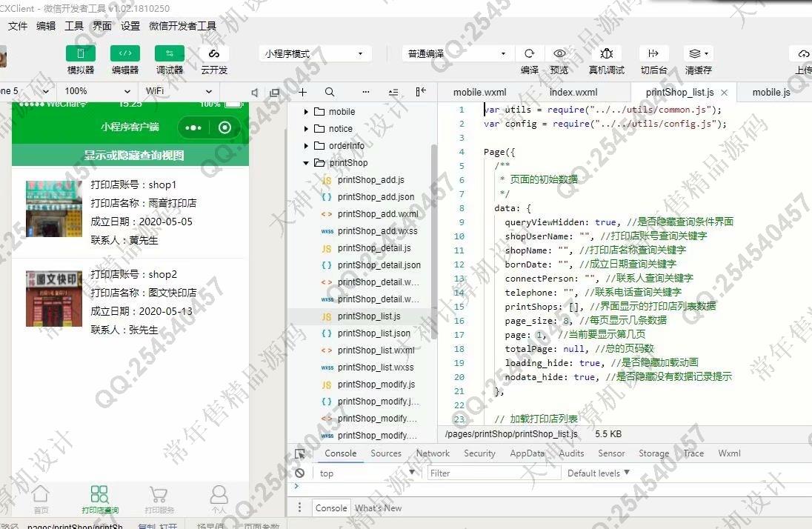The width and height of the screenshot is (812, 529).
Task: Select the 个人 profile bottom tab
Action: pos(219,499)
